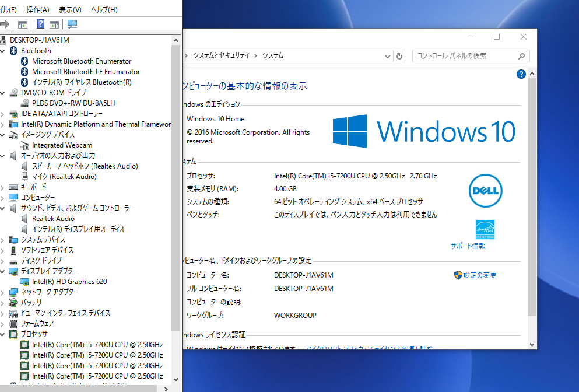Click the 設定の変更 shield icon
579x392 pixels.
click(x=458, y=275)
